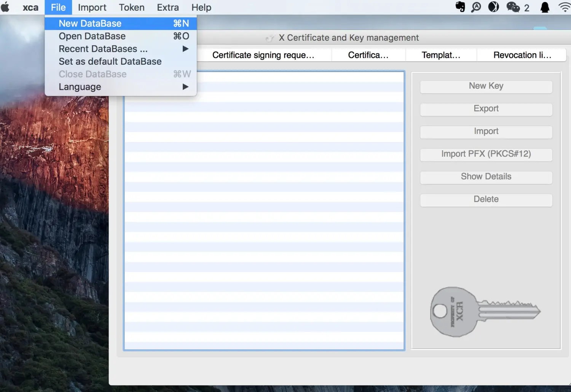Viewport: 571px width, 392px height.
Task: Click Import PFX (PKCS#12) button
Action: pyautogui.click(x=486, y=155)
